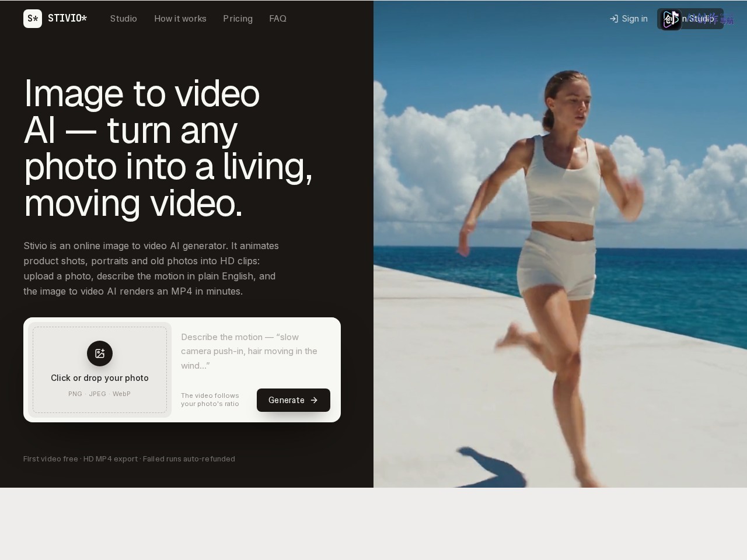This screenshot has width=747, height=560.
Task: Click the sign-in arrow icon
Action: point(614,19)
